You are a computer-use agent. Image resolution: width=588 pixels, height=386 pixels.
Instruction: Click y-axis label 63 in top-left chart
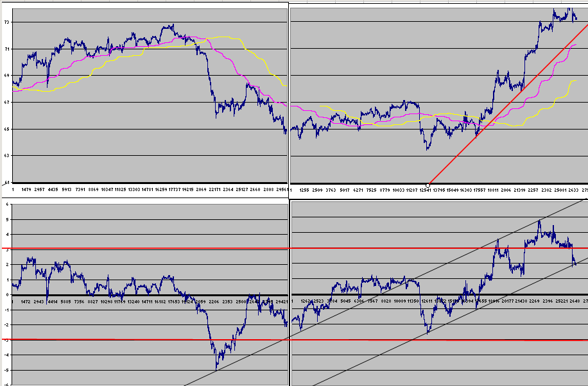click(7, 156)
